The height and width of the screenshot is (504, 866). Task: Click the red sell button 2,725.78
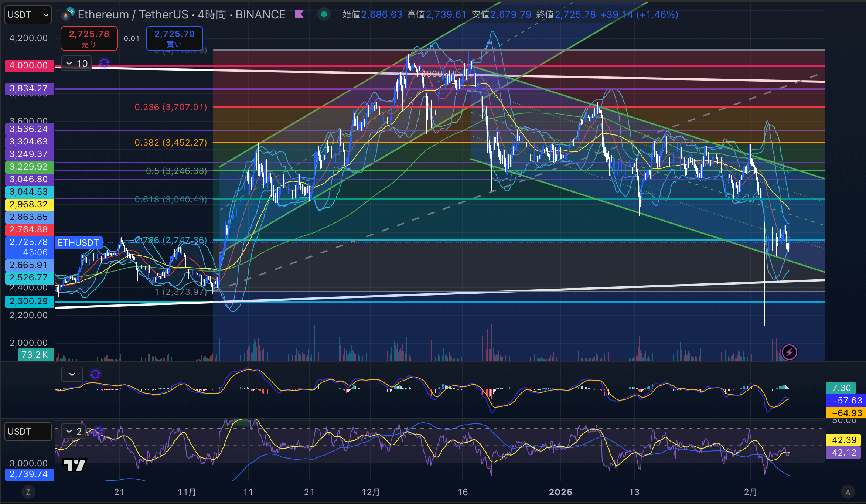pos(89,38)
